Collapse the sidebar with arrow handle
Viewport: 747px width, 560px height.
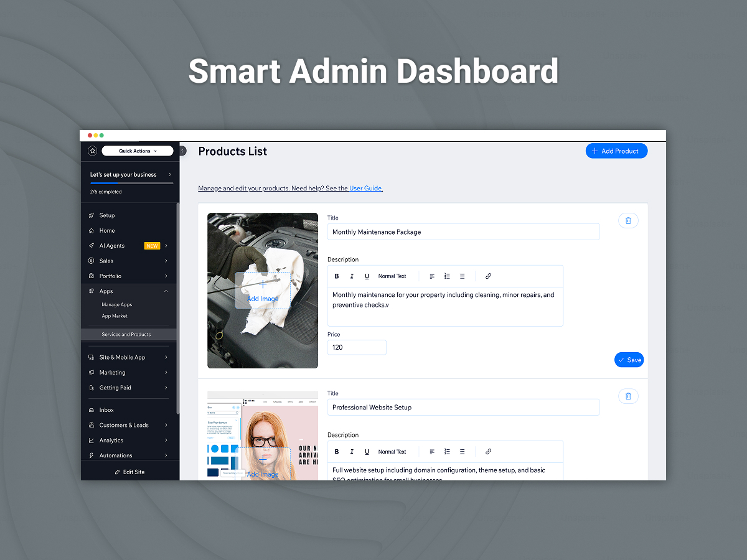[182, 151]
